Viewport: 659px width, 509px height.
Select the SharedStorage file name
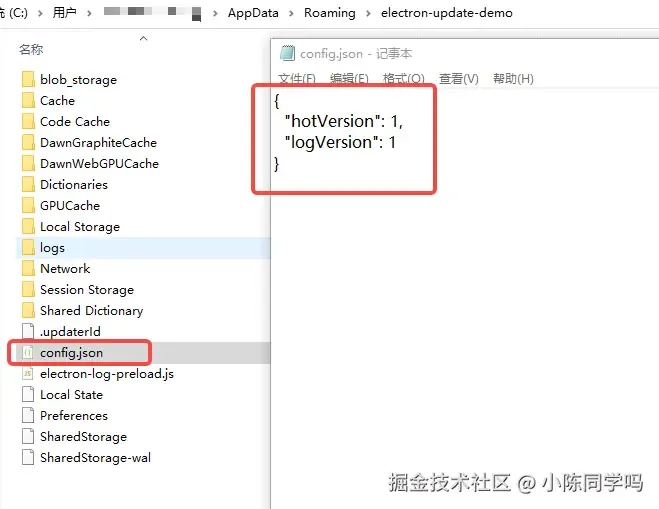[x=83, y=437]
